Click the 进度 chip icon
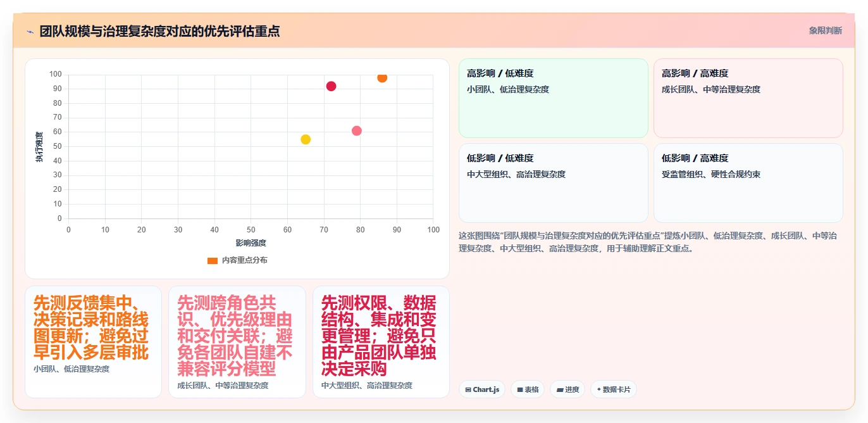The width and height of the screenshot is (868, 423). tap(560, 389)
